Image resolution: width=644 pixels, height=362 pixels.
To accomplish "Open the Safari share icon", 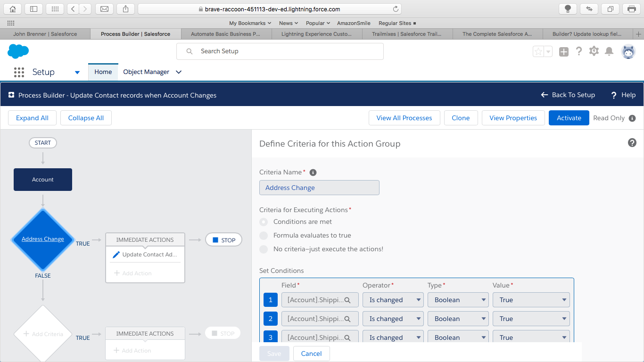I will [x=125, y=9].
